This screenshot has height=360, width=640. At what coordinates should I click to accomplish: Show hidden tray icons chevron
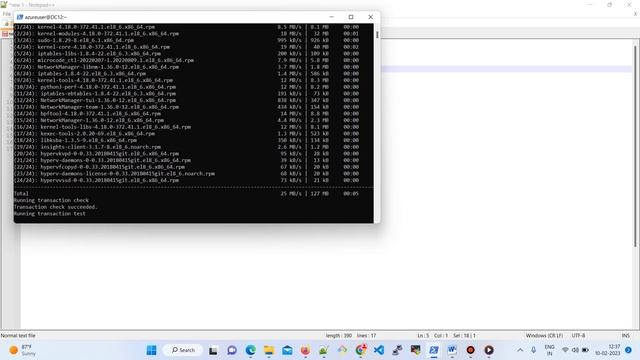point(520,350)
